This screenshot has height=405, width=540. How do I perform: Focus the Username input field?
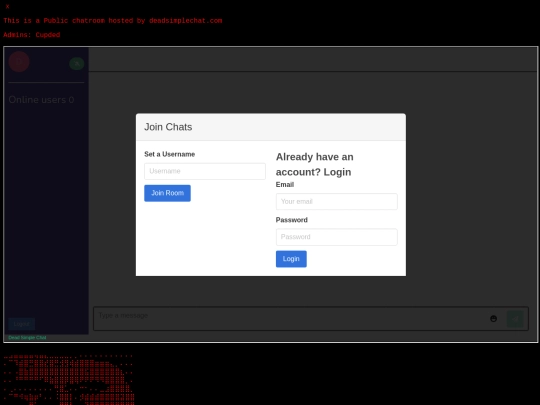[205, 171]
